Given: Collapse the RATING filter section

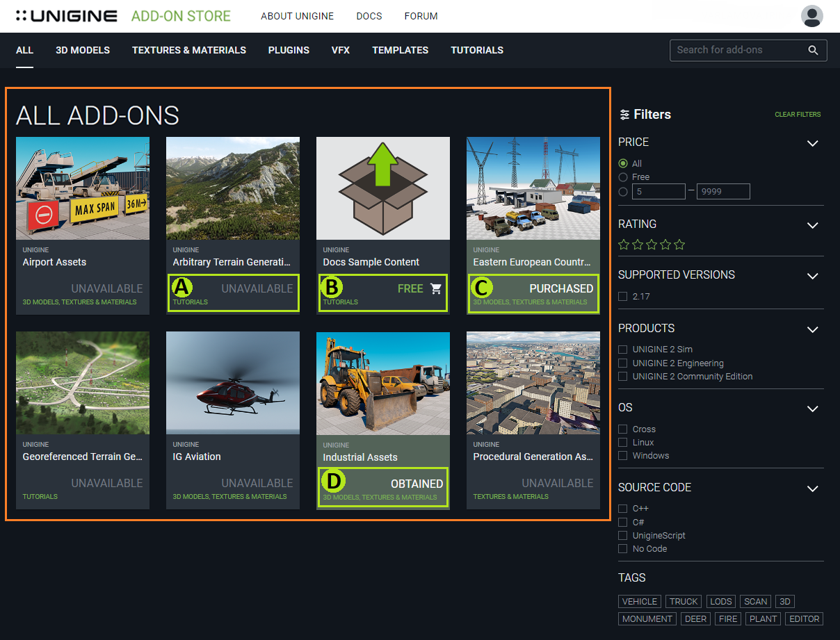Looking at the screenshot, I should pos(812,225).
